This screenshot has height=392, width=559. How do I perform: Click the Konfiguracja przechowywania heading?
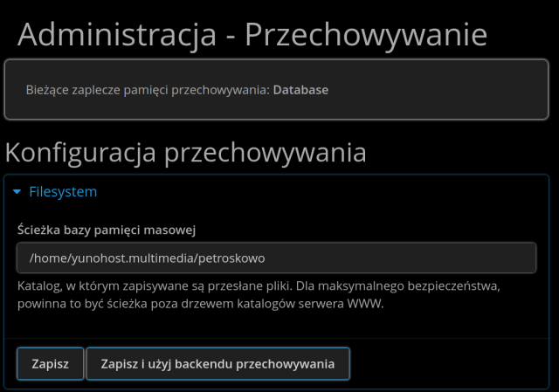185,153
